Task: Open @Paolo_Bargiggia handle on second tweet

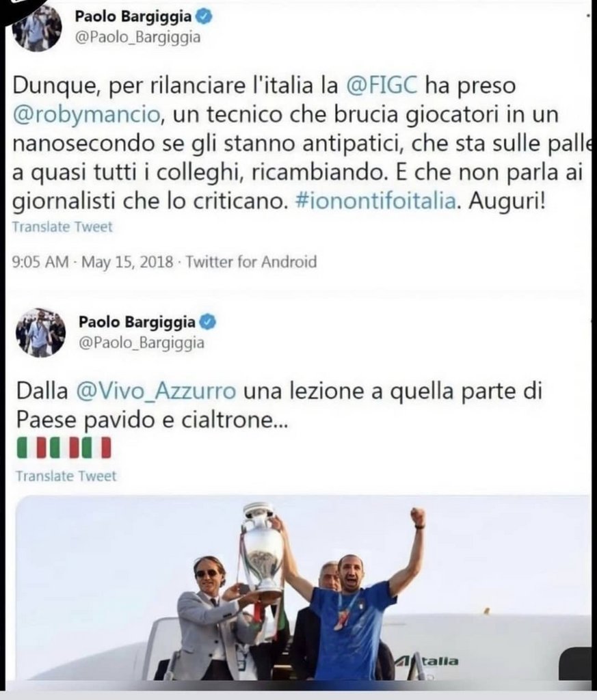Action: (141, 342)
